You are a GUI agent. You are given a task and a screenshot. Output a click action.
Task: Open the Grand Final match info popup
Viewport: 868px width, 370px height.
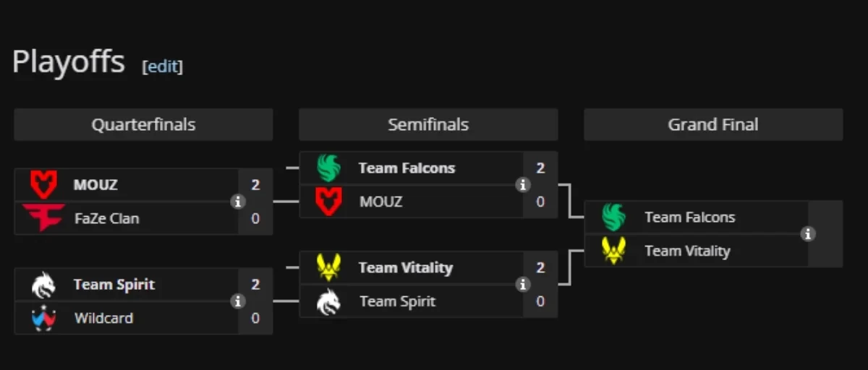[x=808, y=234]
